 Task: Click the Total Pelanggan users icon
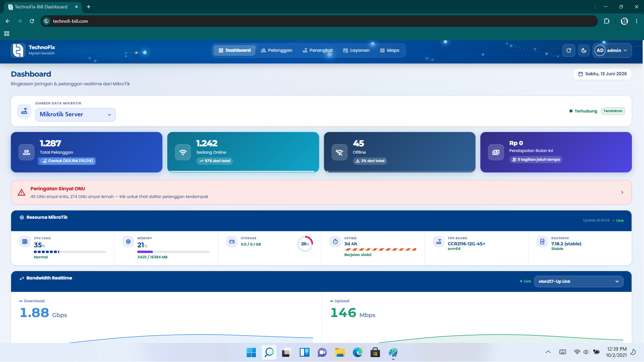click(26, 153)
